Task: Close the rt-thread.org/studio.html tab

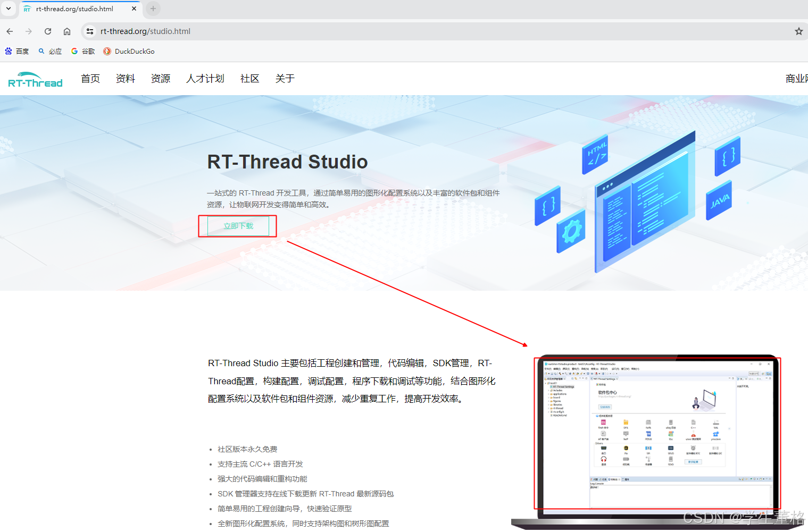Action: [134, 9]
